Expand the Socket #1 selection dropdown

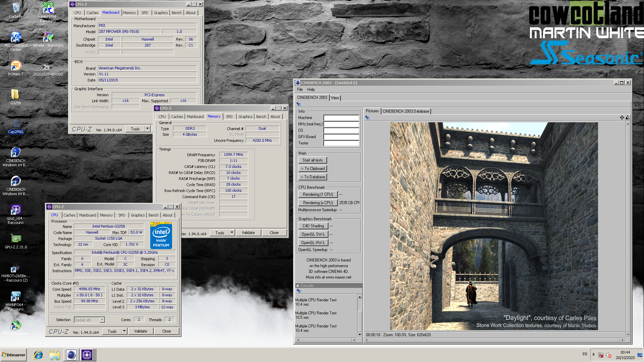(102, 320)
